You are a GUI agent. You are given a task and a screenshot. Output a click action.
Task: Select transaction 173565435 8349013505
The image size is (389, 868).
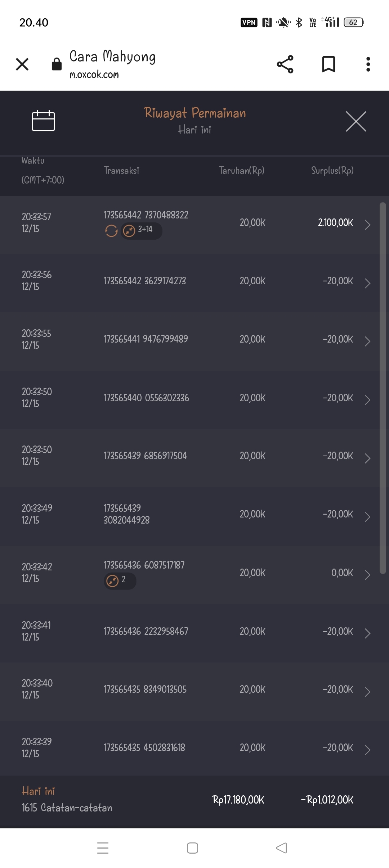[x=145, y=689]
